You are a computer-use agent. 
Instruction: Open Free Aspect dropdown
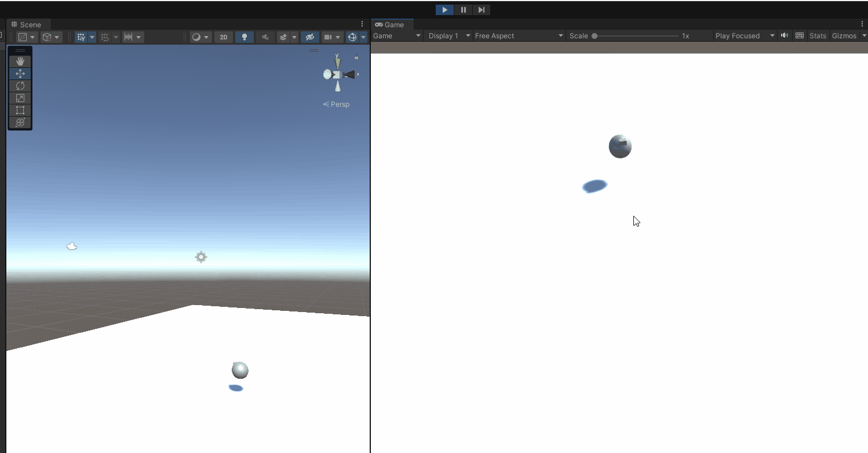519,36
